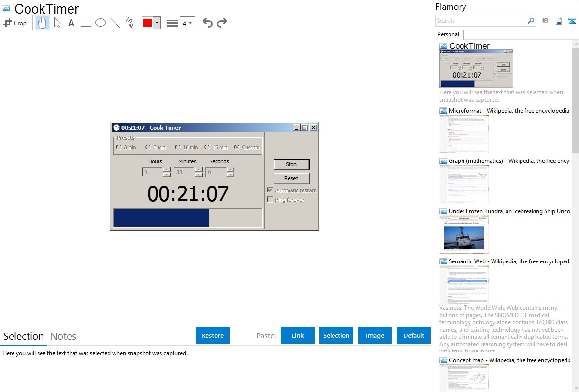Select the freehand scribble tool
Viewport: 579px width, 392px height.
click(130, 23)
